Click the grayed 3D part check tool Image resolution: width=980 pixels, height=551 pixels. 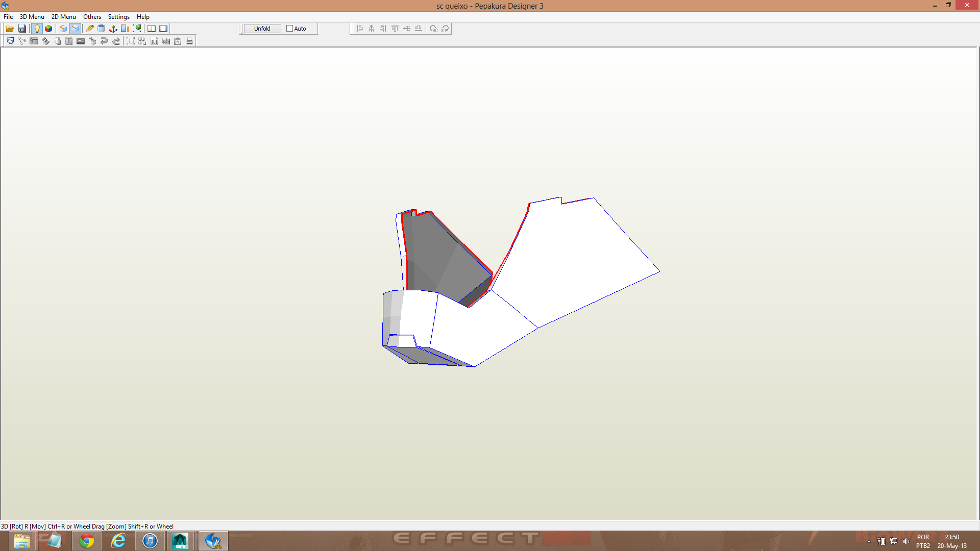click(92, 41)
